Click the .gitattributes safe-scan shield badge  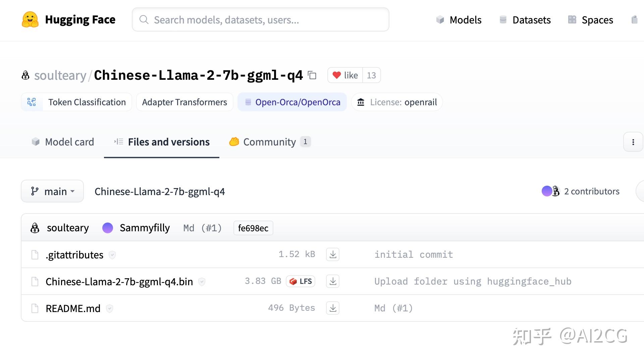[x=112, y=255]
